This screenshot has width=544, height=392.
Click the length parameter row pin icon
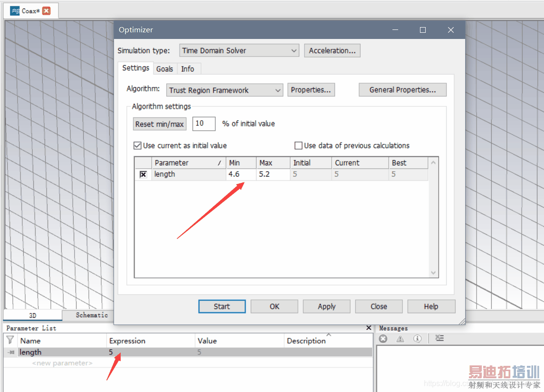tap(11, 352)
